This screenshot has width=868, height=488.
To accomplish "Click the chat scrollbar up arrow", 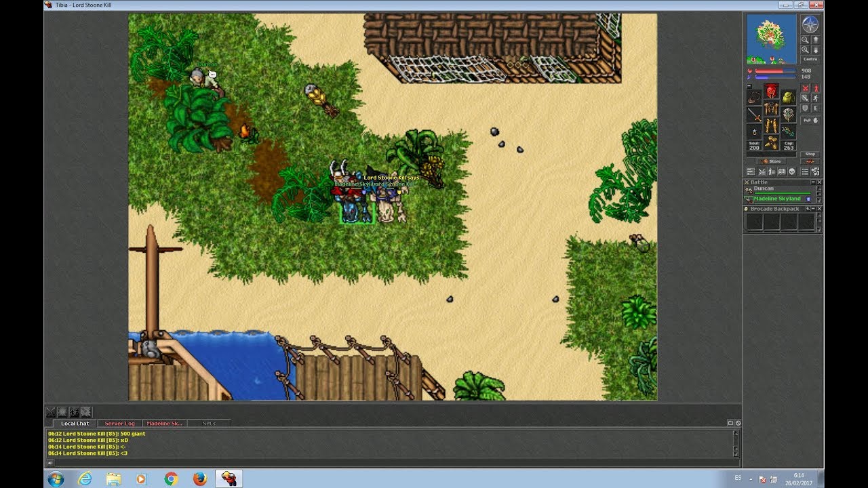I will (736, 433).
